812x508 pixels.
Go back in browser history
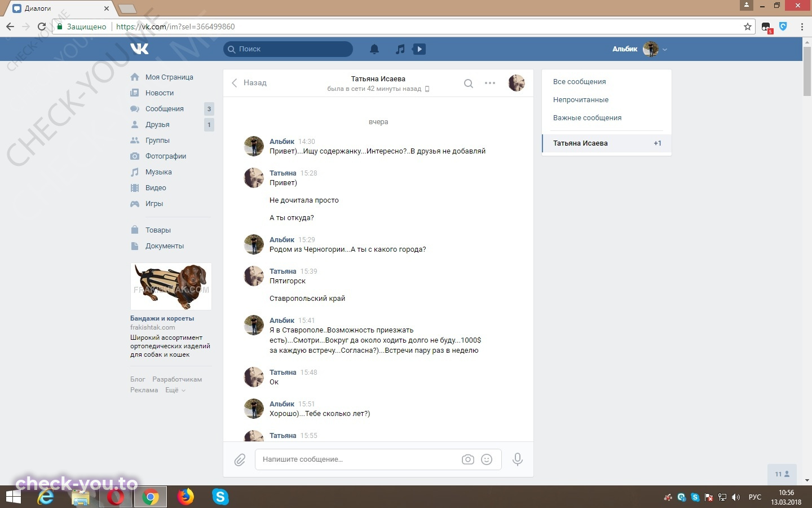click(x=10, y=27)
